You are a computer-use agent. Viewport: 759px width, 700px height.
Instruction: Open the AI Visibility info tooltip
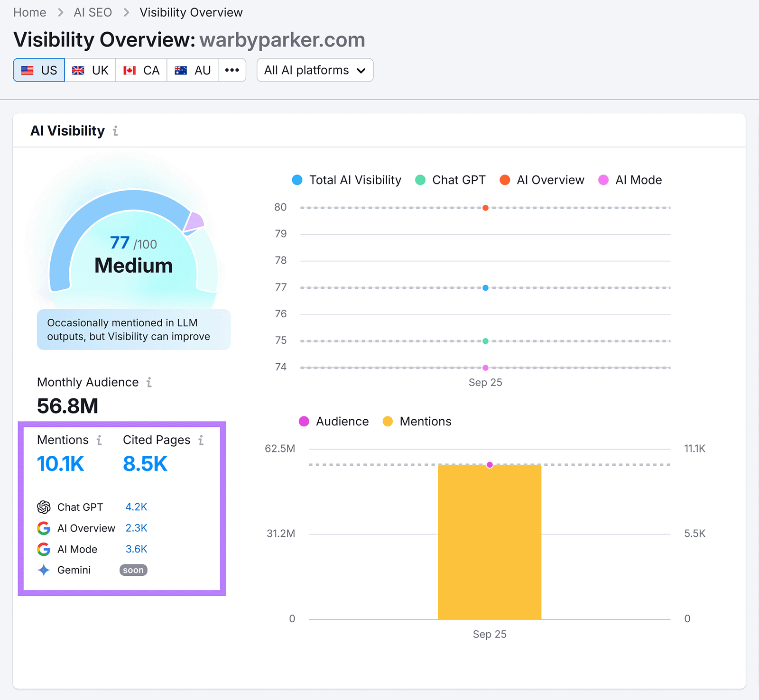point(115,131)
